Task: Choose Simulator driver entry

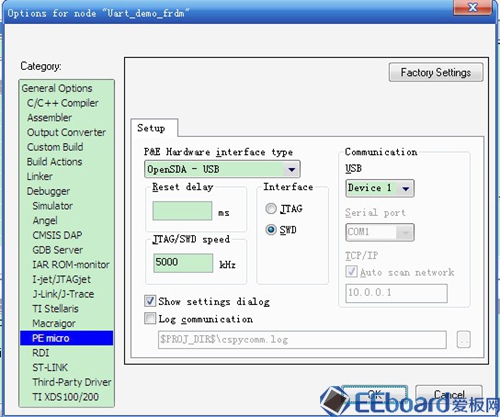Action: [52, 206]
